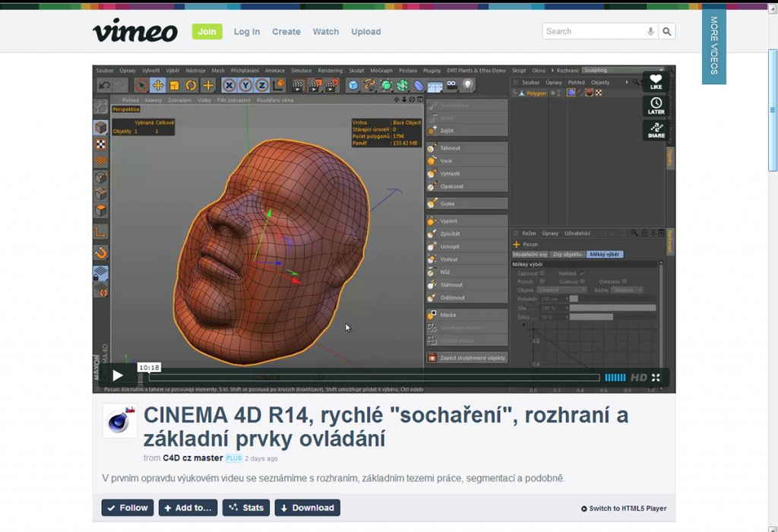Click the Camera object icon
Image resolution: width=778 pixels, height=532 pixels.
[451, 85]
